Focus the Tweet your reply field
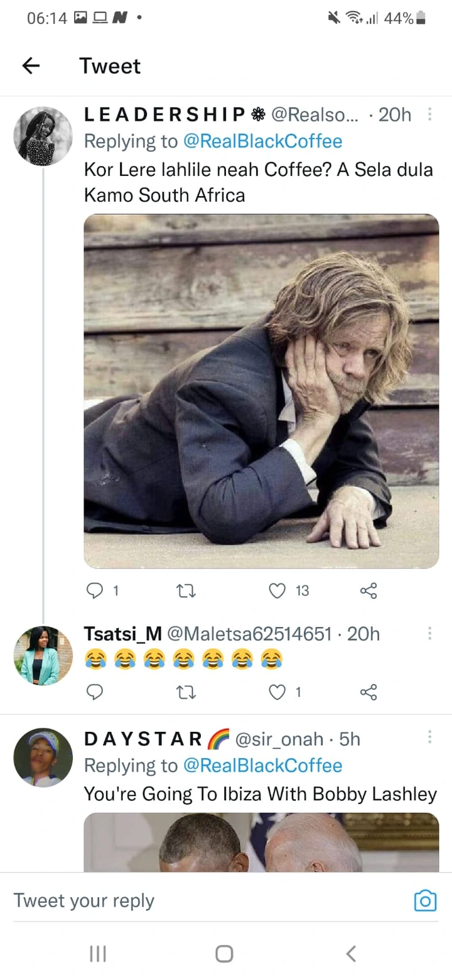This screenshot has width=452, height=980. pyautogui.click(x=207, y=901)
